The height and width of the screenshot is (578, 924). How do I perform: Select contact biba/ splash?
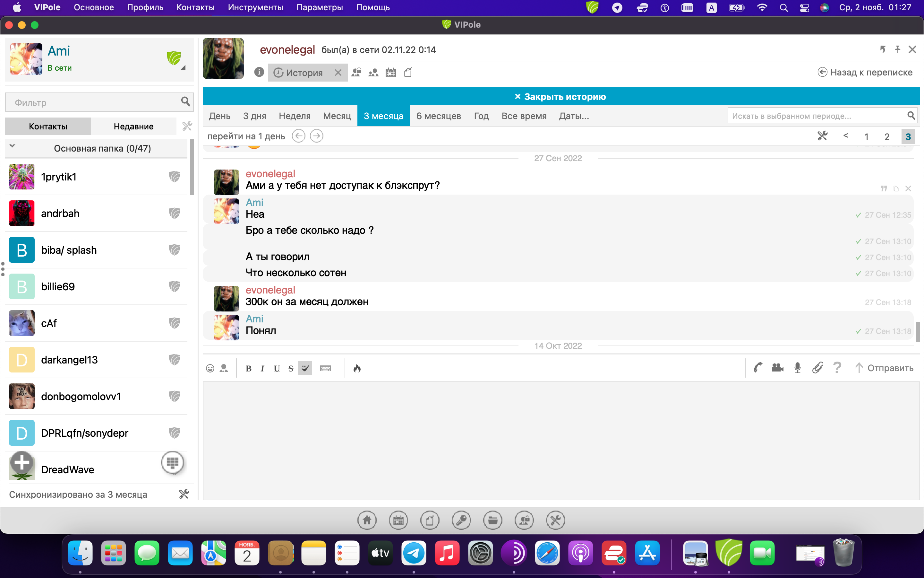(x=97, y=250)
